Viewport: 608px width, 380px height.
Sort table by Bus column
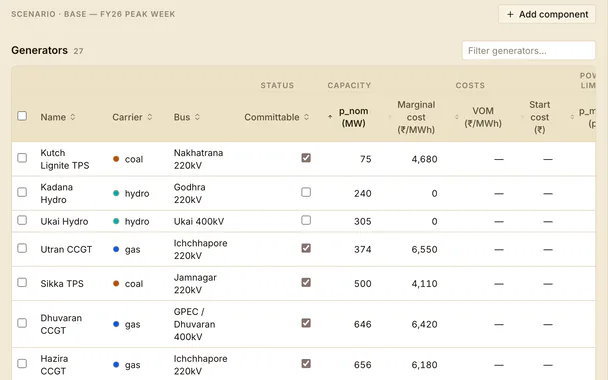187,117
